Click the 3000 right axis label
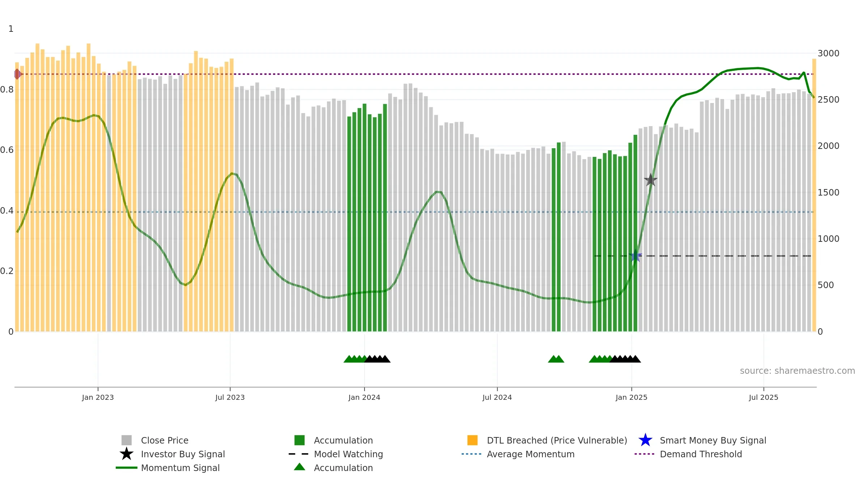Image resolution: width=868 pixels, height=488 pixels. click(829, 53)
